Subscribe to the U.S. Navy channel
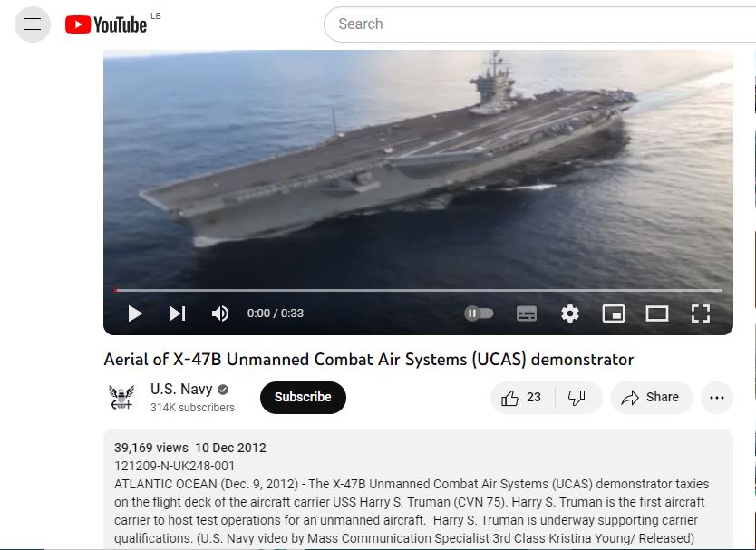Image resolution: width=756 pixels, height=550 pixels. 303,397
